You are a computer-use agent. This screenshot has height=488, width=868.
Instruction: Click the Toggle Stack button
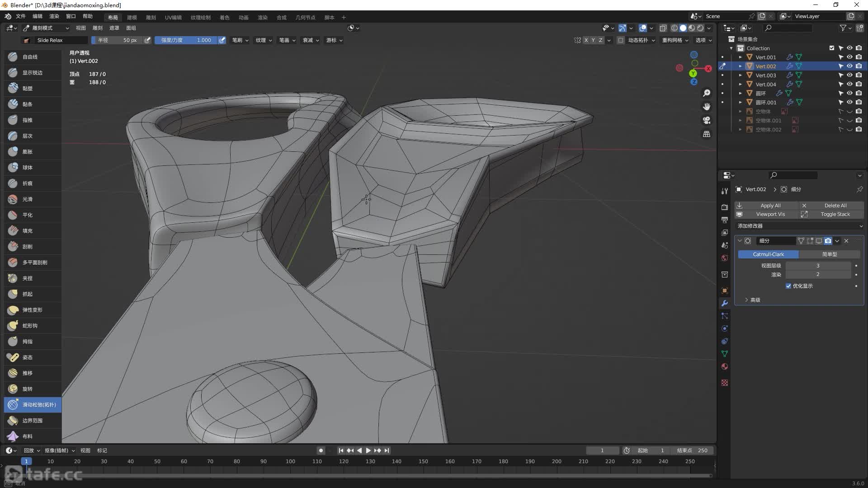(832, 214)
